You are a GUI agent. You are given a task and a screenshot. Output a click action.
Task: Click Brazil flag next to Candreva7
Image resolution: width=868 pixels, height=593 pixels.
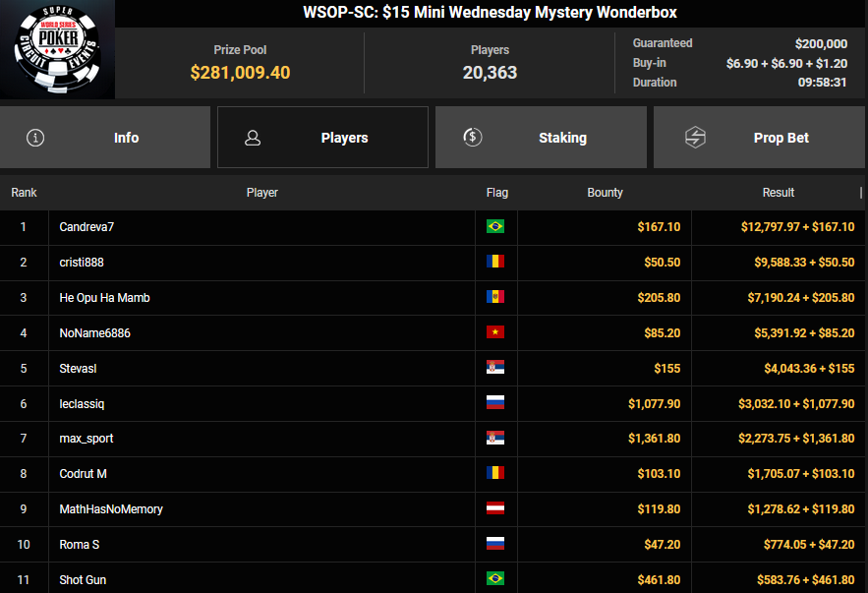coord(495,227)
